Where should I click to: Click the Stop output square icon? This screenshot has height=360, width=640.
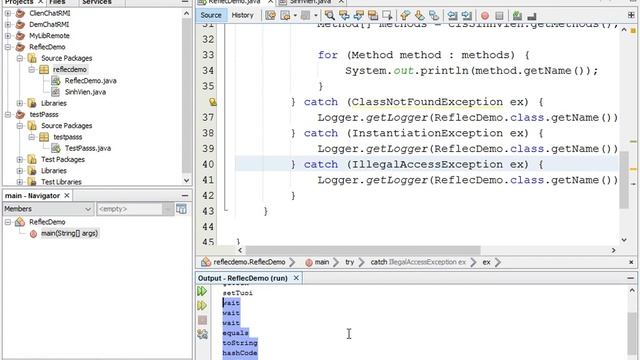pyautogui.click(x=202, y=320)
